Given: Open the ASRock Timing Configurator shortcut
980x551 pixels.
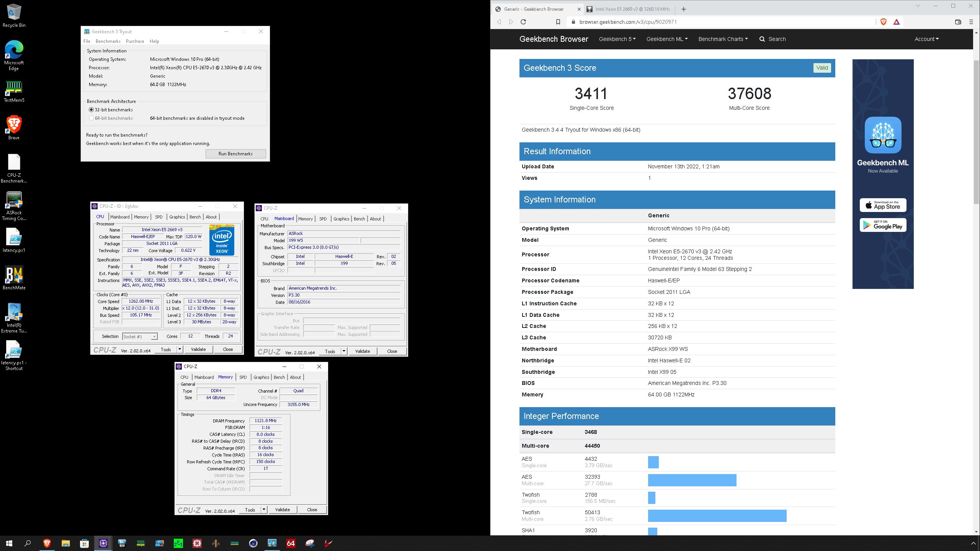Looking at the screenshot, I should coord(14,206).
